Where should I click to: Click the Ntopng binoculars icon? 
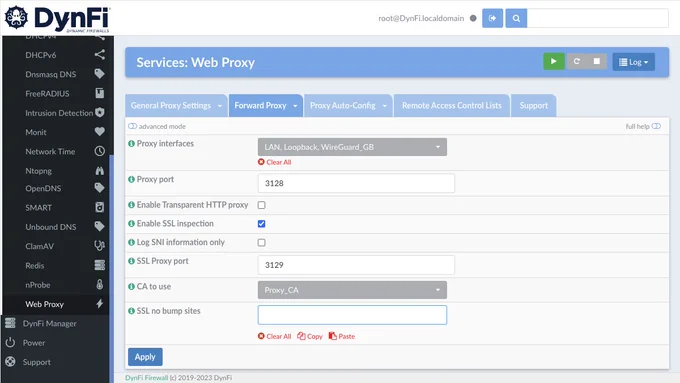(99, 170)
